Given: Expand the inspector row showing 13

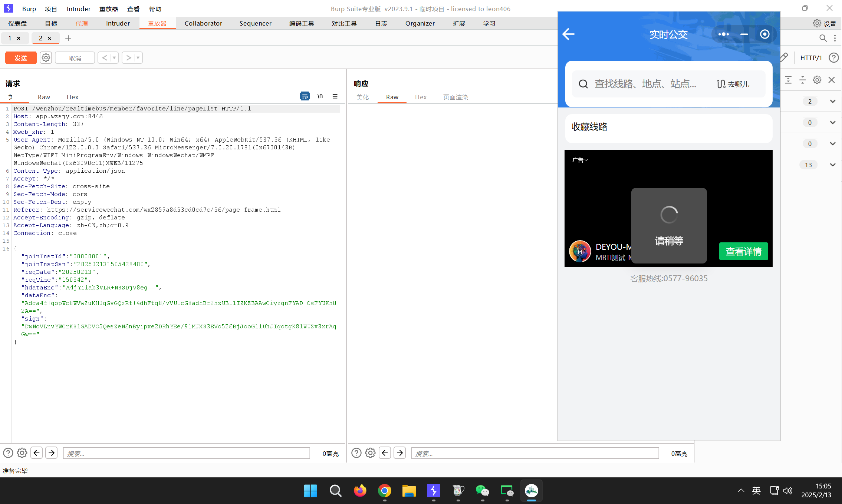Looking at the screenshot, I should coord(832,165).
